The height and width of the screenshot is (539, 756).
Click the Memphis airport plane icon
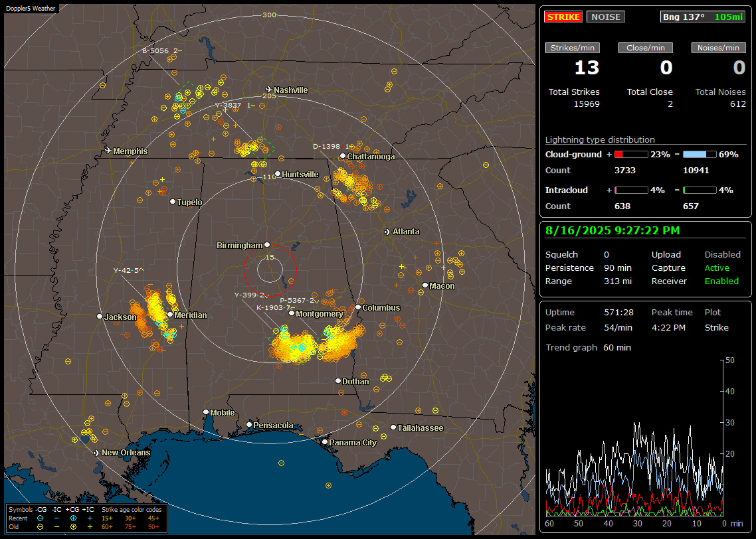pos(108,151)
